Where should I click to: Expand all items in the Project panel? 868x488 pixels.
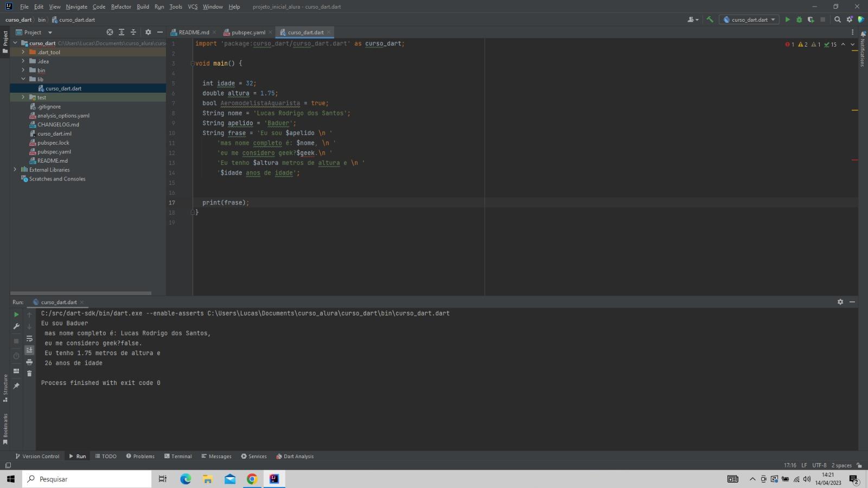pyautogui.click(x=122, y=32)
